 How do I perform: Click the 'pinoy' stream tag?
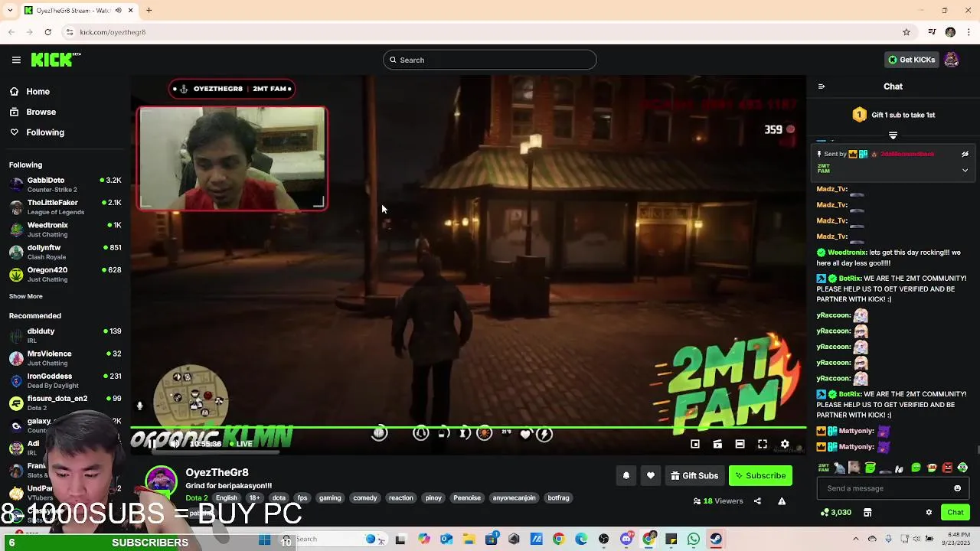[x=433, y=498]
